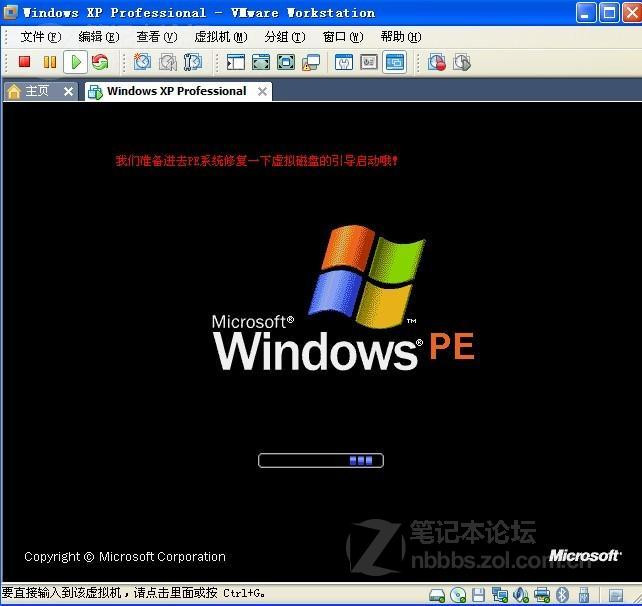This screenshot has height=606, width=642.
Task: Close the Windows XP Professional tab
Action: point(262,91)
